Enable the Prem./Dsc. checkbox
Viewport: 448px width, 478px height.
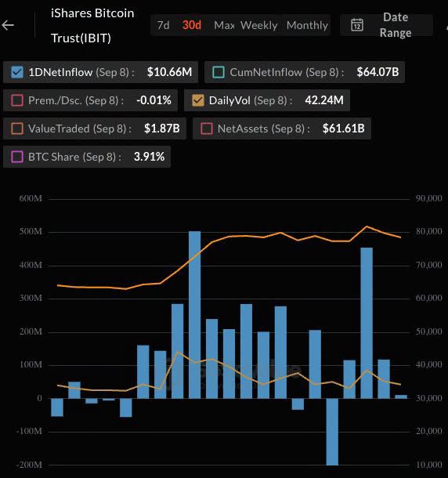17,100
